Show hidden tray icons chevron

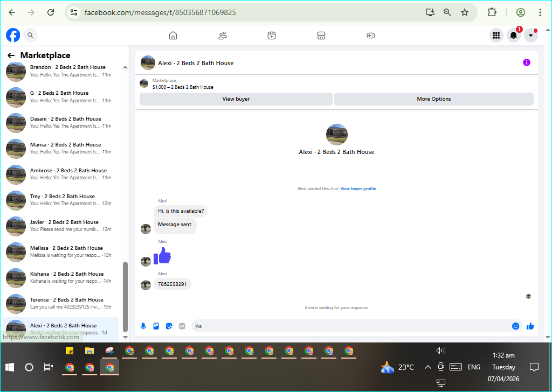[x=427, y=367]
